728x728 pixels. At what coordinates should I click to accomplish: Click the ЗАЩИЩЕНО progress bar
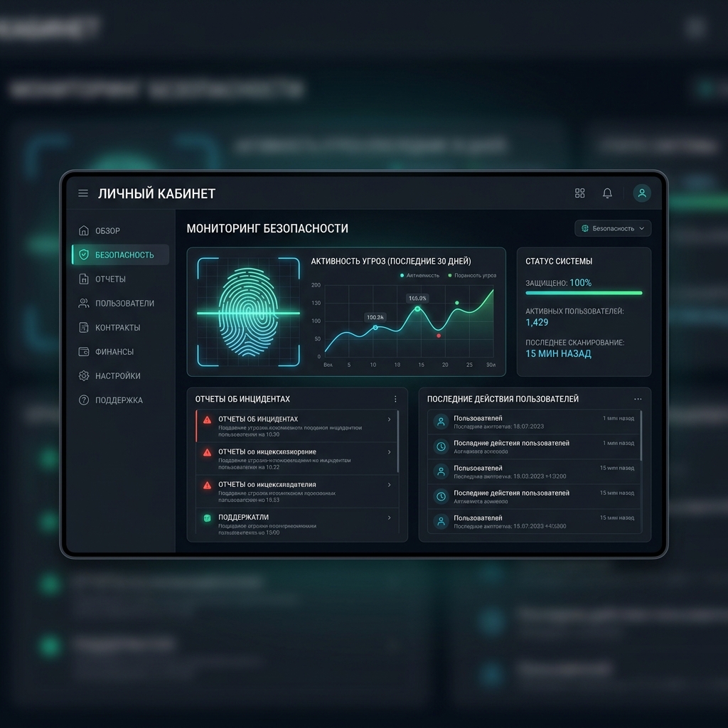pos(584,293)
